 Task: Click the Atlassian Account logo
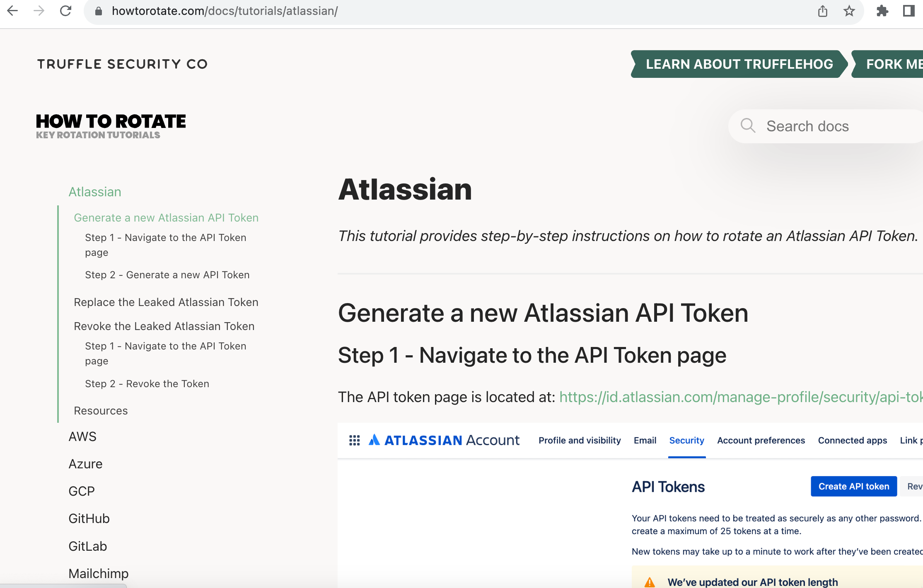click(x=444, y=440)
